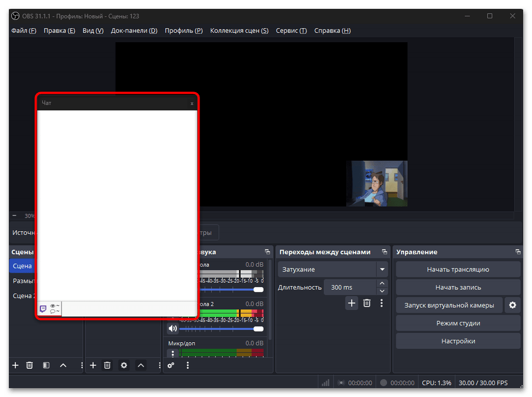The height and width of the screenshot is (397, 532).
Task: Open the Правка menu
Action: (59, 30)
